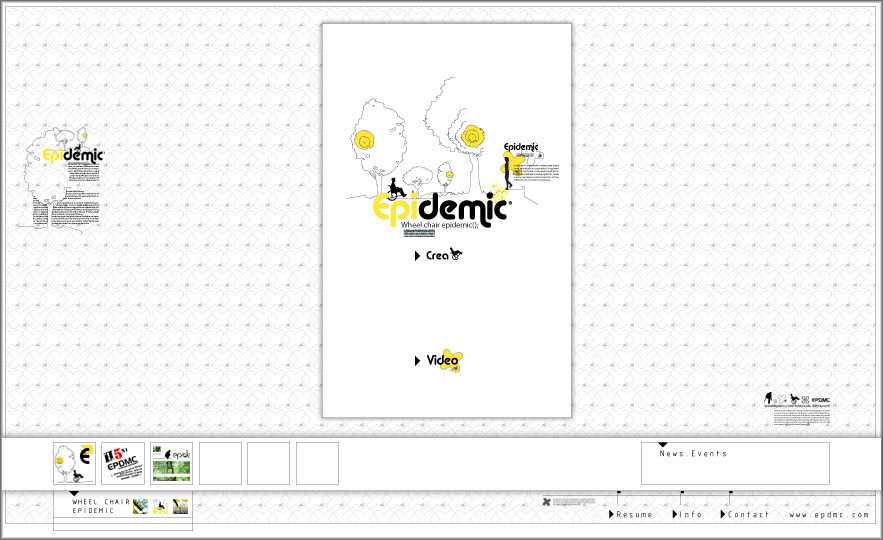Click the last empty thumbnail slot
883x540 pixels.
(x=317, y=464)
